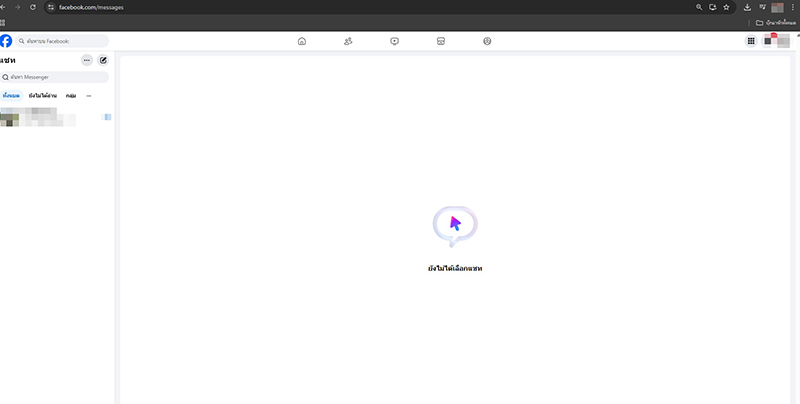
Task: Bookmark this page with star icon
Action: tap(727, 7)
